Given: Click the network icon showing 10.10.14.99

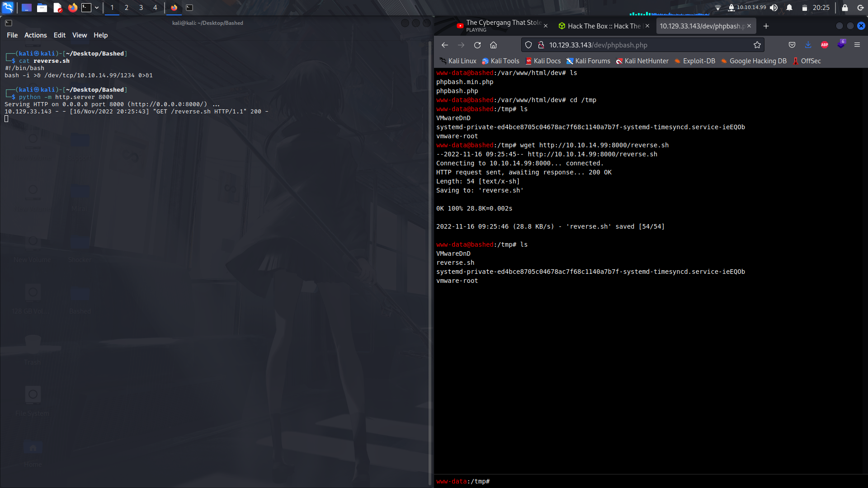Looking at the screenshot, I should 745,8.
